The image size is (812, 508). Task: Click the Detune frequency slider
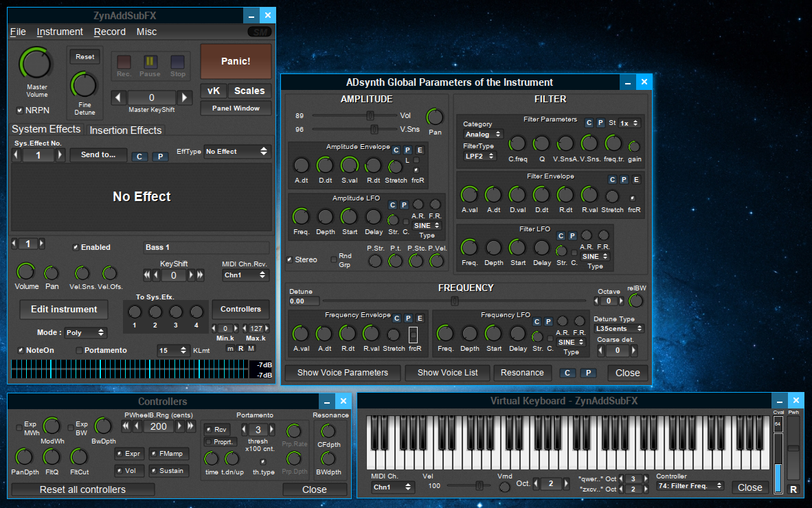pos(453,301)
